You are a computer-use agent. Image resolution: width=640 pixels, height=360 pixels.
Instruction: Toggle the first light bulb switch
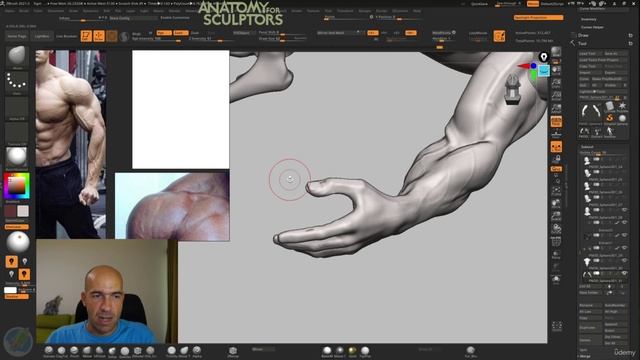coord(11,262)
